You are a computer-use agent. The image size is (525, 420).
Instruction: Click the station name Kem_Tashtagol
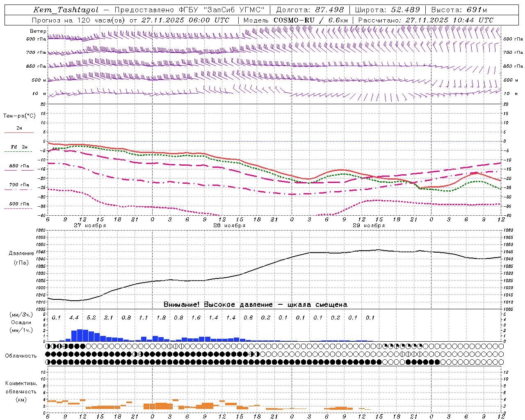tap(66, 10)
